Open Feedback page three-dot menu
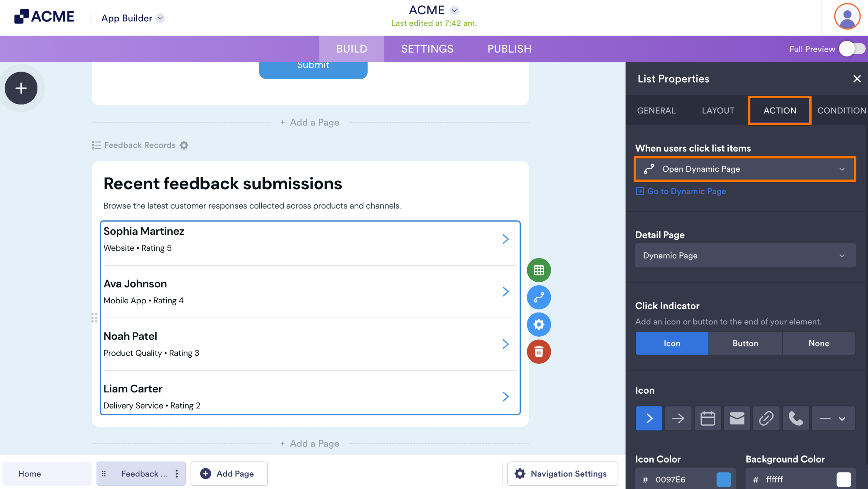 click(x=177, y=474)
